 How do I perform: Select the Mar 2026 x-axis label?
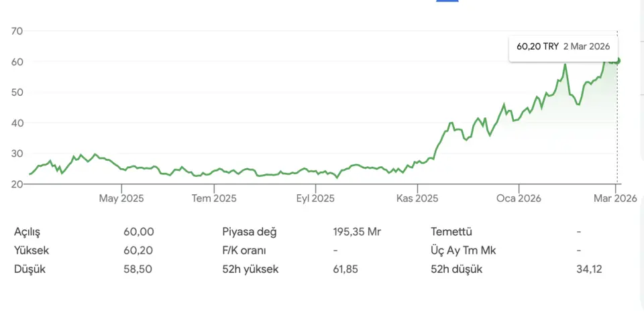[615, 198]
